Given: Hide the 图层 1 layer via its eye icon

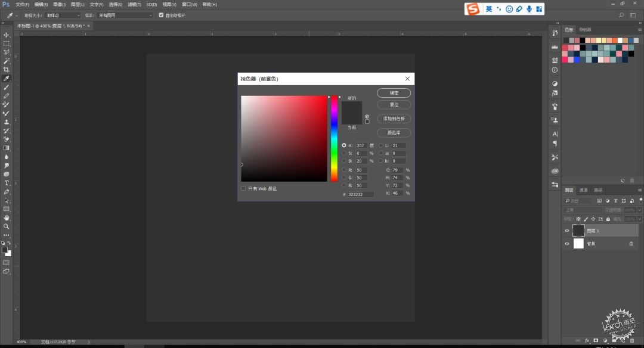Looking at the screenshot, I should pos(567,231).
